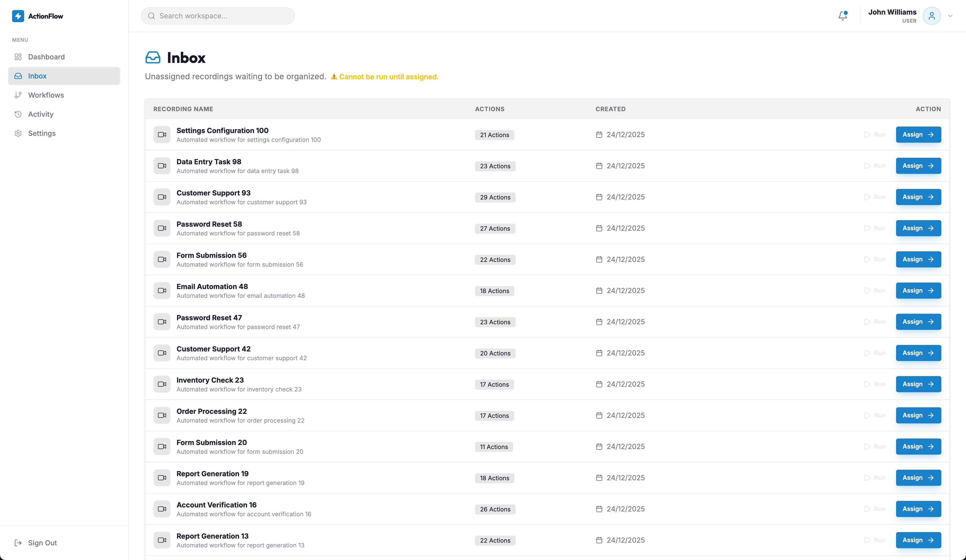This screenshot has height=560, width=966.
Task: Open the Inbox menu item
Action: 37,76
